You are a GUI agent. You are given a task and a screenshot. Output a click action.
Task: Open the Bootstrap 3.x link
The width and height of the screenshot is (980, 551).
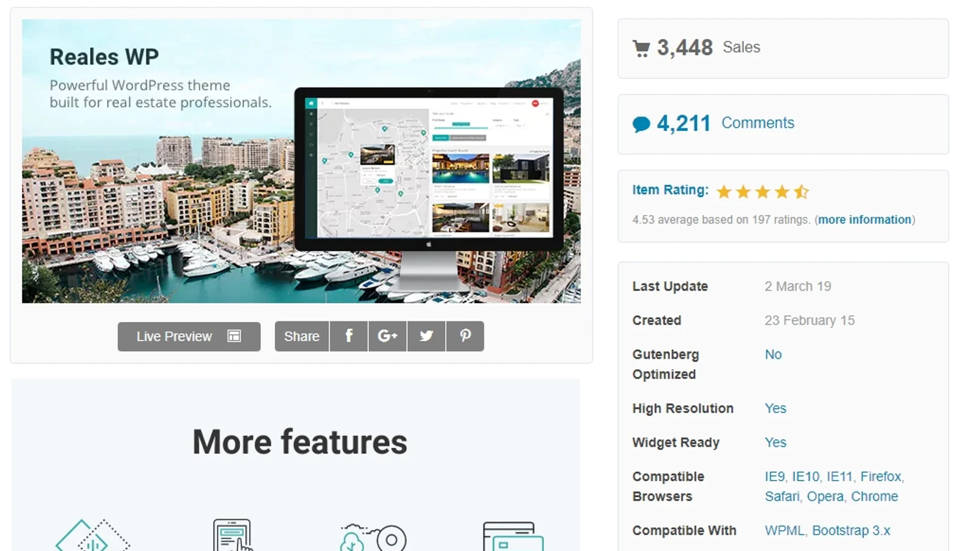[x=851, y=530]
